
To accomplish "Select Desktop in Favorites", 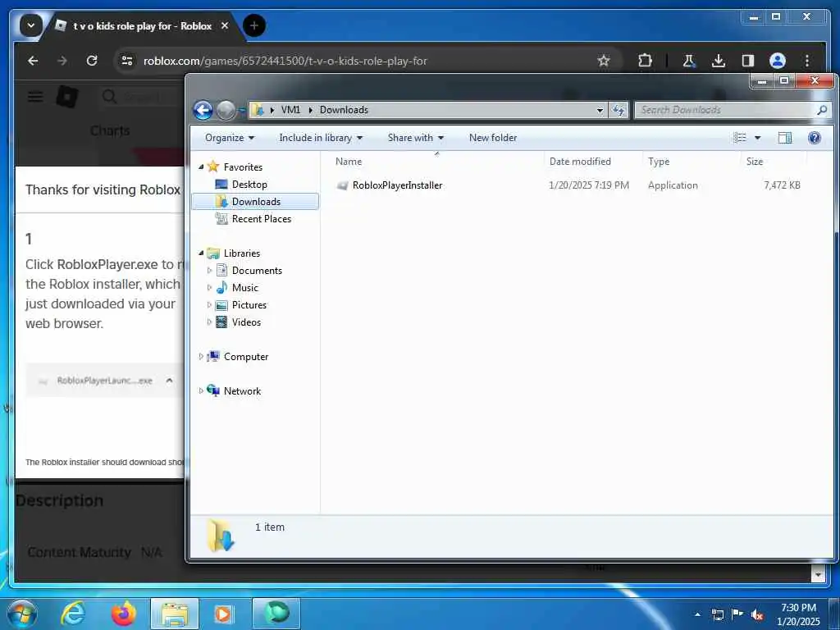I will [249, 185].
